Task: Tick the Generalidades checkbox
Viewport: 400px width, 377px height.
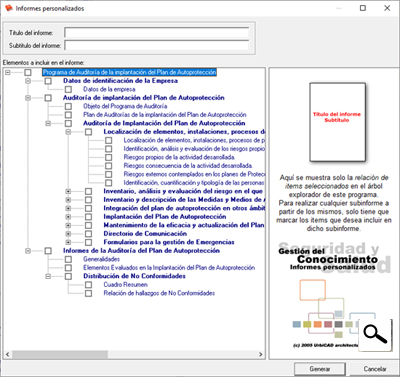Action: click(68, 259)
